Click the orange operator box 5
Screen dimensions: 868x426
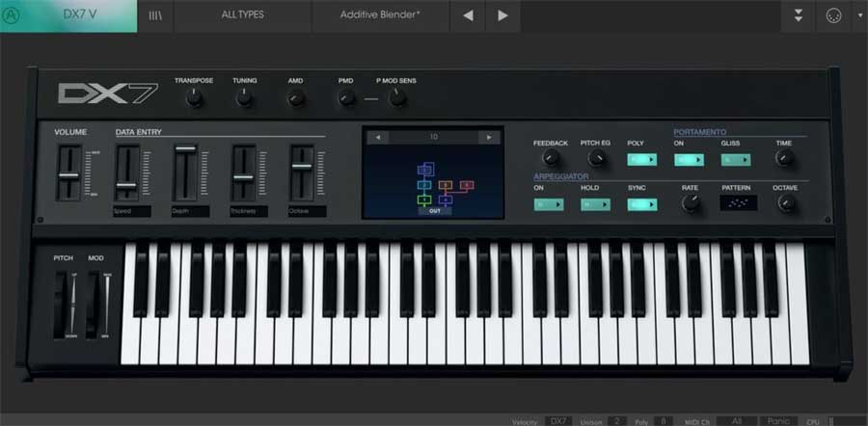pos(446,185)
